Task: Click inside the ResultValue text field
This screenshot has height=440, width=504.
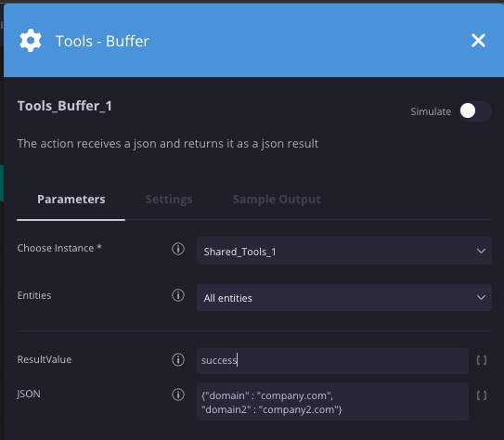Action: click(x=332, y=360)
